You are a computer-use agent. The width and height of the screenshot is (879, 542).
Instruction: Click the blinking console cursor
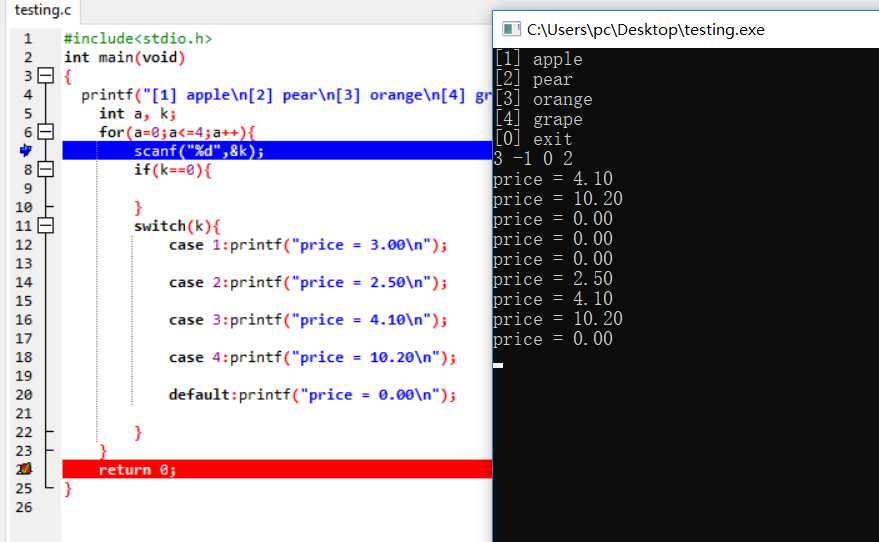click(498, 365)
